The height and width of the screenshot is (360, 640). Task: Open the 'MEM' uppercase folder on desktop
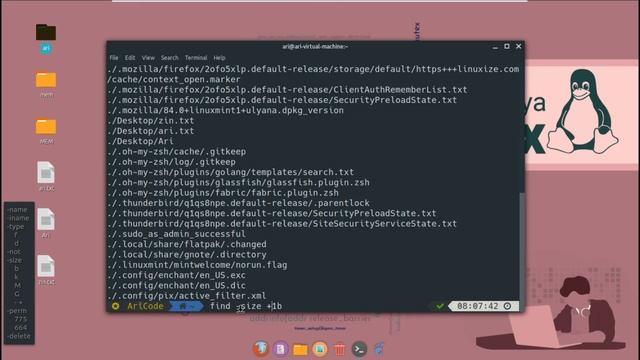point(46,127)
